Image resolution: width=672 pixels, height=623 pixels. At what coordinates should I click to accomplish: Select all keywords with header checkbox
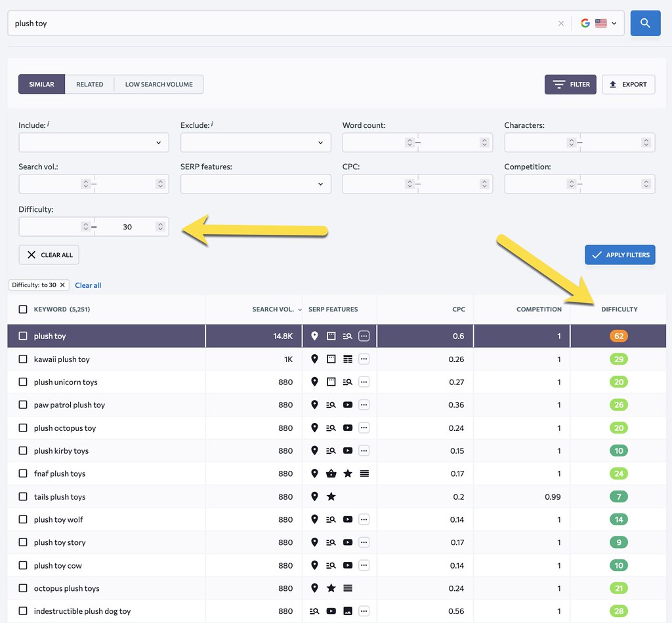tap(23, 309)
